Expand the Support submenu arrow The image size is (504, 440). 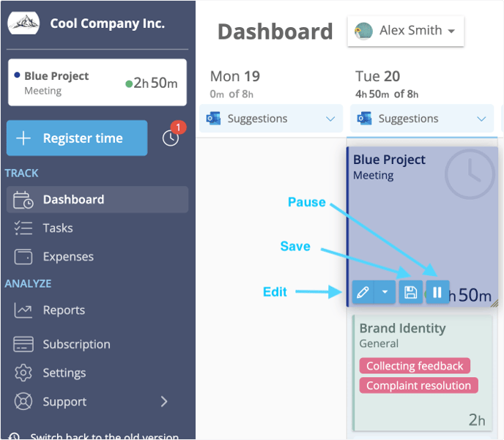click(164, 401)
